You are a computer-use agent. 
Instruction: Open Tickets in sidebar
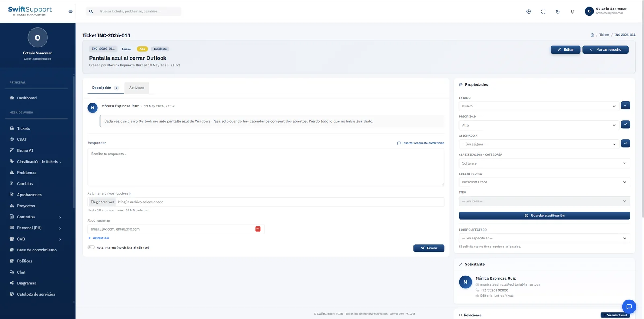point(23,128)
